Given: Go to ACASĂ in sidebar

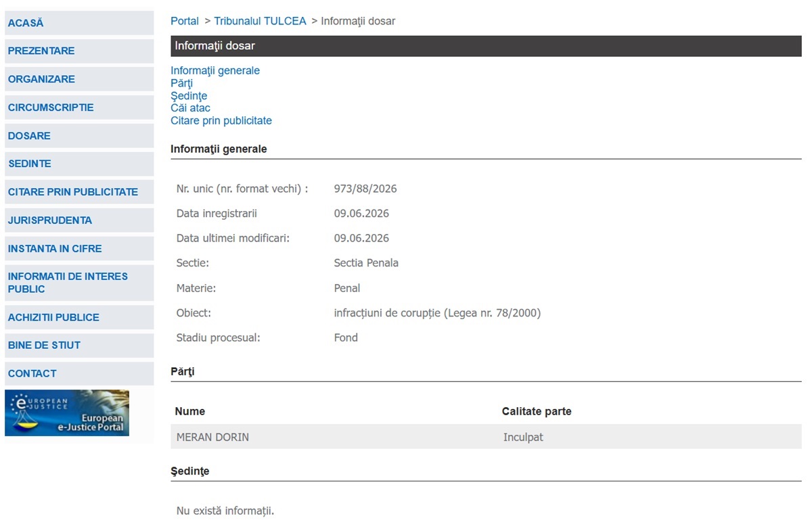Looking at the screenshot, I should coord(79,23).
